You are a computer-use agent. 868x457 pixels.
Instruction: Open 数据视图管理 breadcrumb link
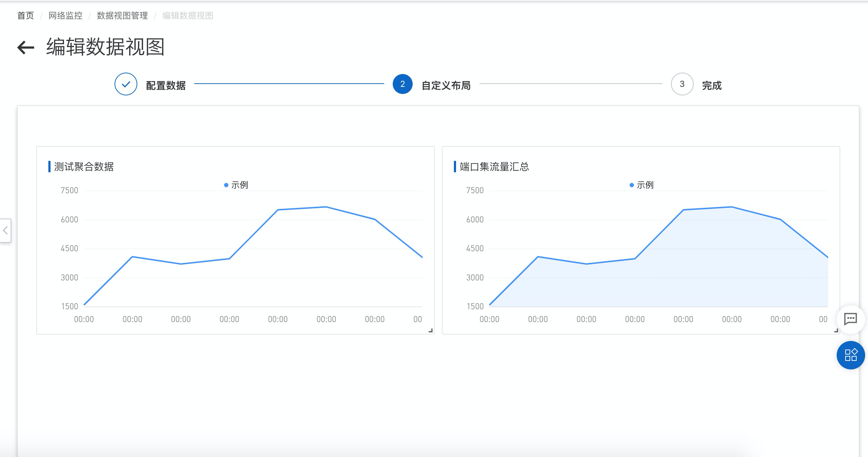coord(122,16)
